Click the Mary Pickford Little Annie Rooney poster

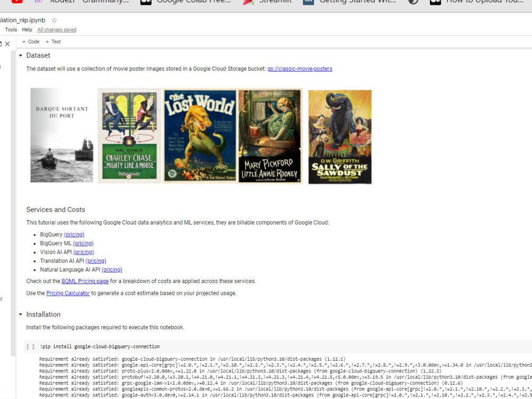coord(270,136)
